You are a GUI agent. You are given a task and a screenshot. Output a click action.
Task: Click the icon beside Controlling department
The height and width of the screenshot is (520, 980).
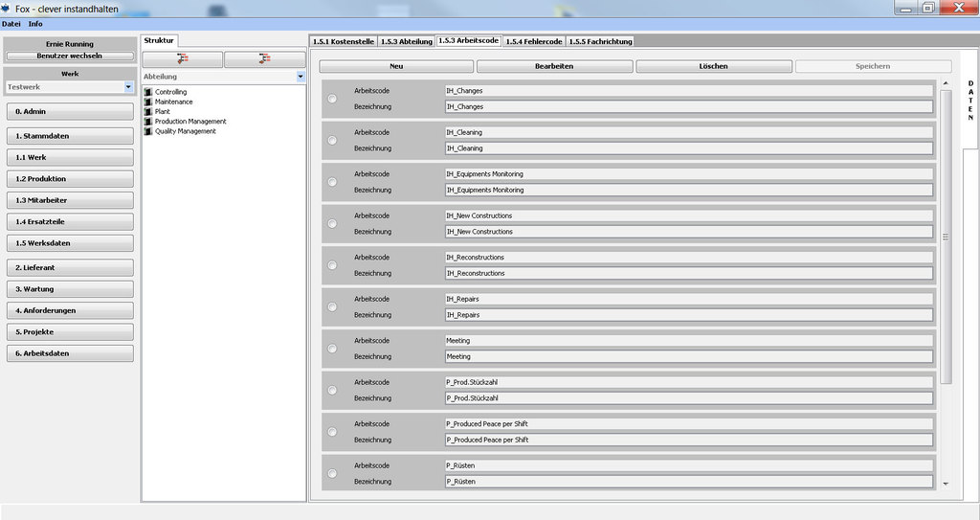tap(148, 92)
